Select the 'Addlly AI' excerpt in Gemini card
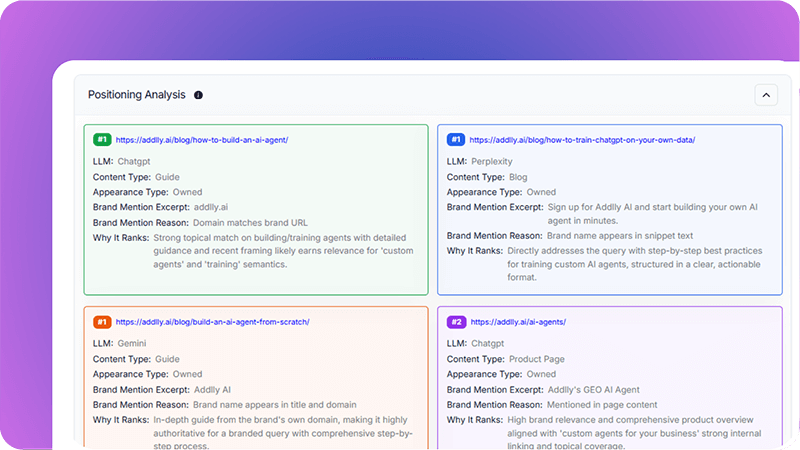 (x=212, y=390)
